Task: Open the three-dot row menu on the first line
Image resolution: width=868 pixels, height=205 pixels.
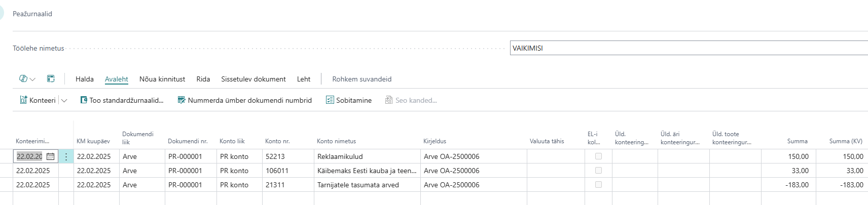Action: (66, 156)
